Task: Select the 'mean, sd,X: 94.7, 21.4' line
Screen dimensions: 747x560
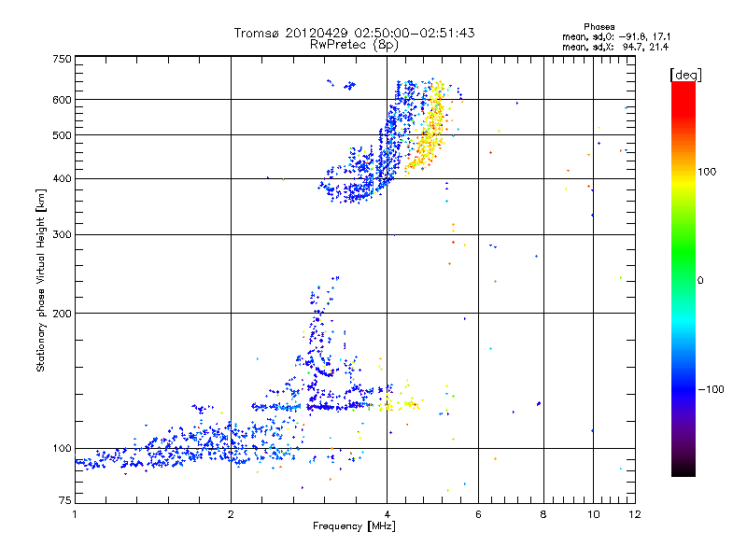Action: coord(615,47)
